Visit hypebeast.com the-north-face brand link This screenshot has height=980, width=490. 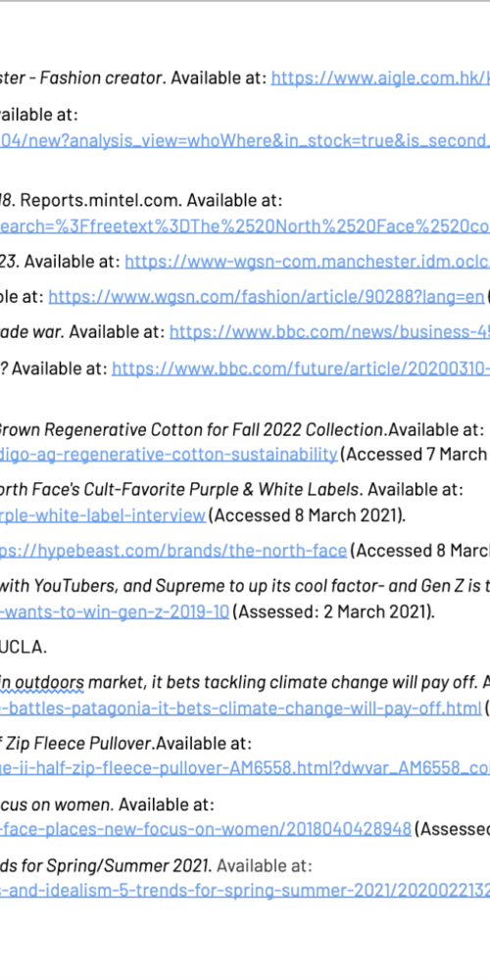click(173, 550)
